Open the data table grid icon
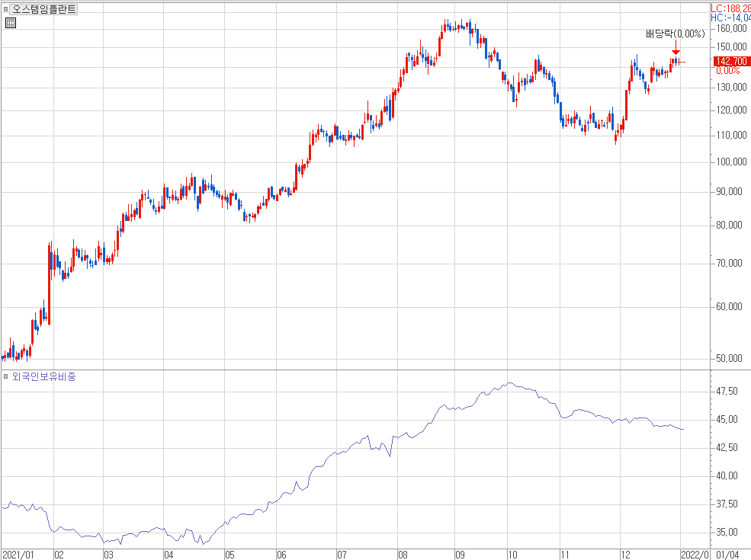This screenshot has height=560, width=751. [x=11, y=23]
